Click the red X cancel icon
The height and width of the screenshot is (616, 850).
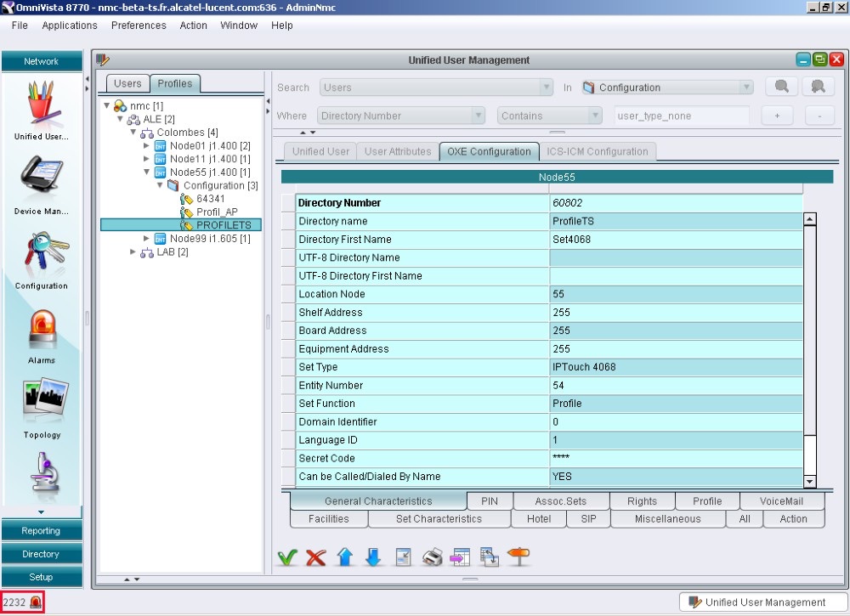click(x=315, y=557)
